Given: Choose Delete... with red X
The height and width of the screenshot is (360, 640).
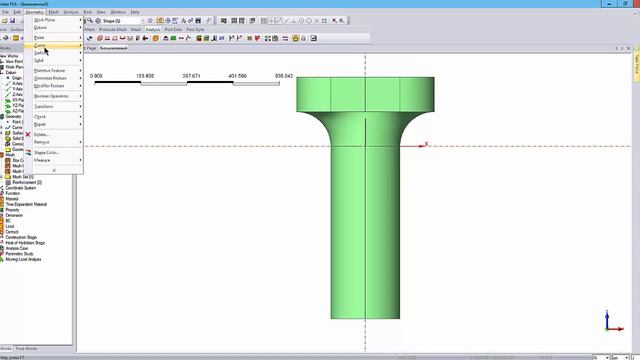Looking at the screenshot, I should pyautogui.click(x=54, y=134).
